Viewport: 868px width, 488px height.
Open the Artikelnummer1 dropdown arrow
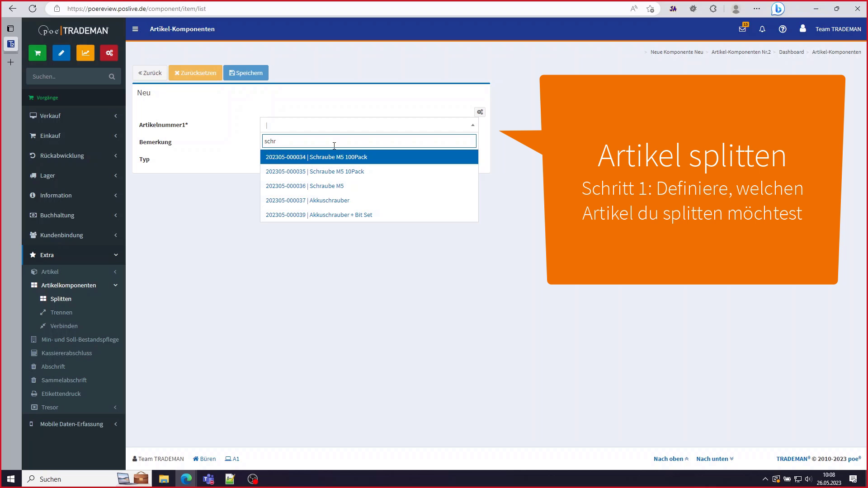(473, 125)
